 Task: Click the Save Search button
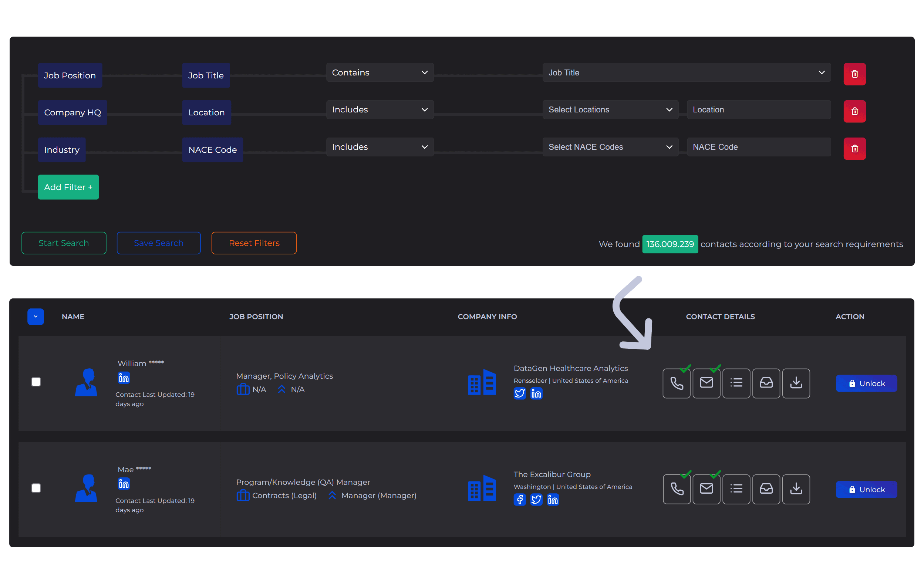(x=158, y=243)
